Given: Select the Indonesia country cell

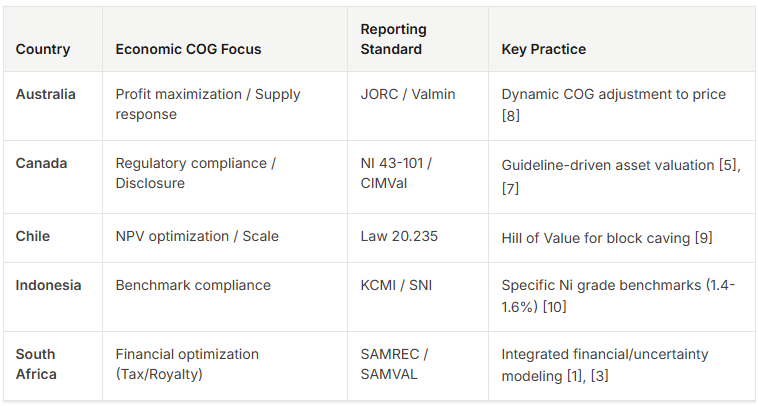Looking at the screenshot, I should coord(49,285).
